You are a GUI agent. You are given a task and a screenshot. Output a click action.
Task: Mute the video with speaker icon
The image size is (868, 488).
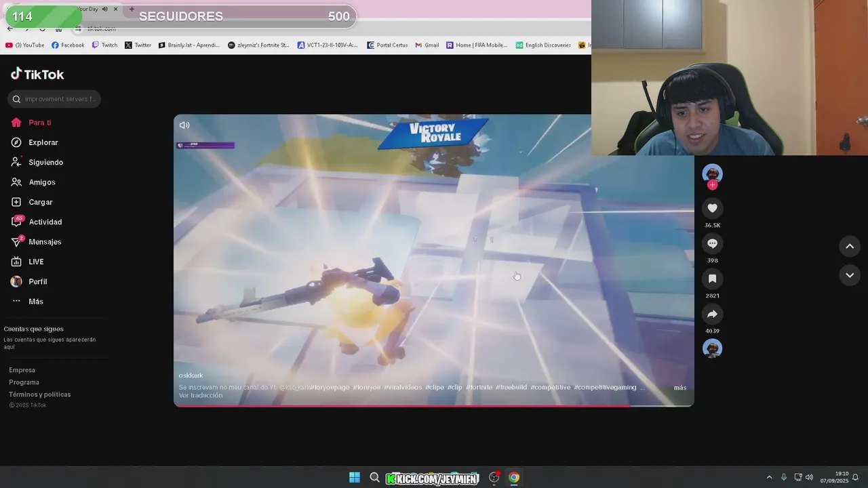coord(184,125)
